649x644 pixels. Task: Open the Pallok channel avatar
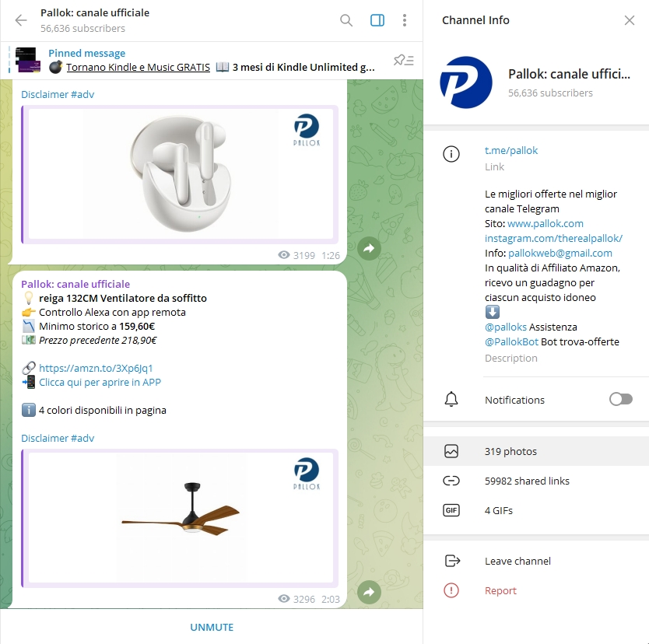pos(465,82)
